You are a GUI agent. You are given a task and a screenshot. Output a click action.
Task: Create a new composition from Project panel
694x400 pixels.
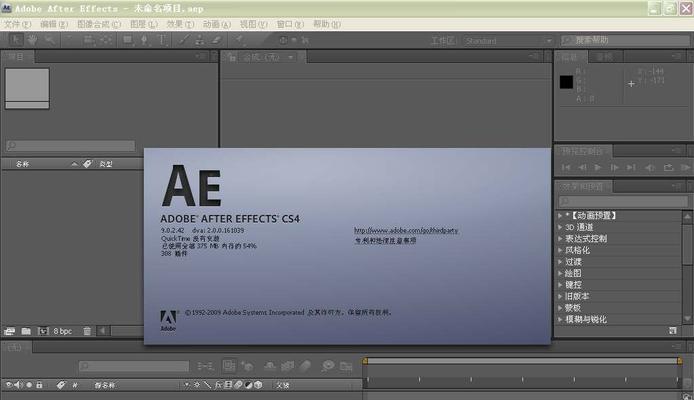point(43,331)
